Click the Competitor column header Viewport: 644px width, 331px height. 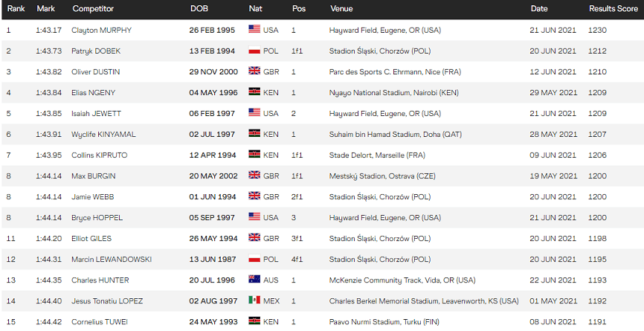(x=93, y=9)
